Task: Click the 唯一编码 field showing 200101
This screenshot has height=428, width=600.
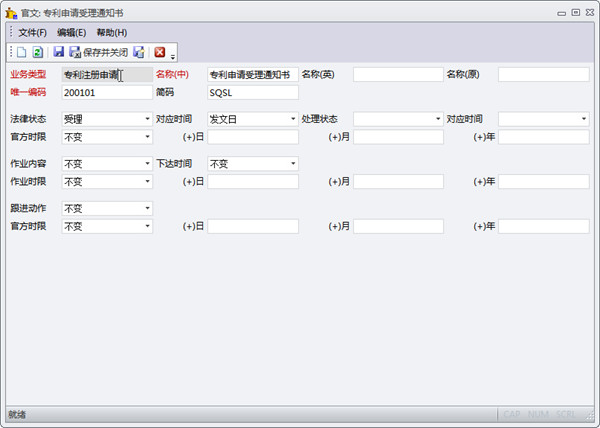Action: click(107, 93)
